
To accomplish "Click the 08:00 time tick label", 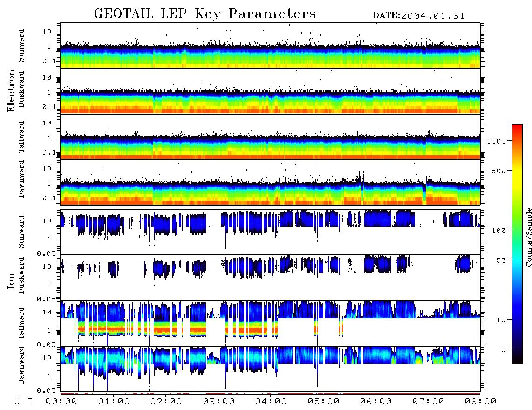I will click(481, 402).
